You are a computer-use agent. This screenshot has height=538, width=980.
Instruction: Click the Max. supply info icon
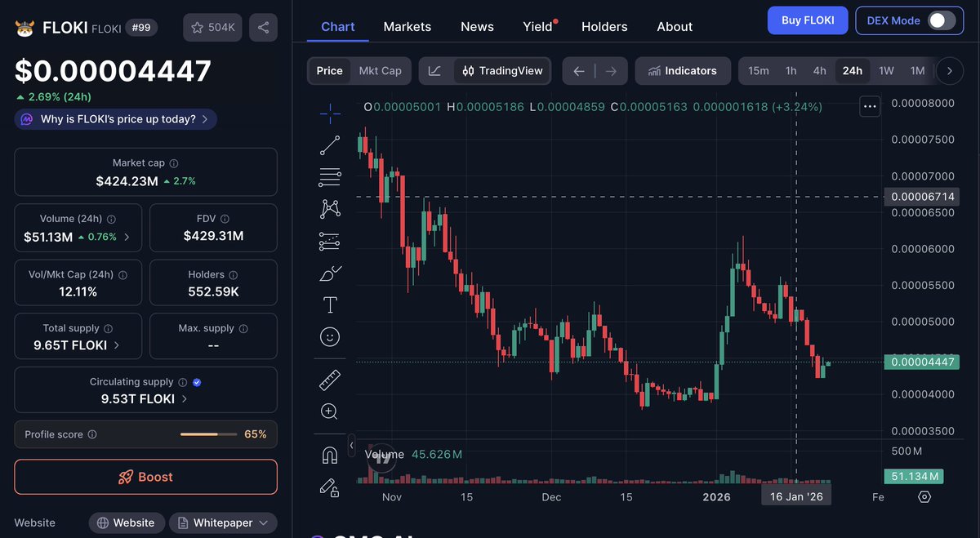pyautogui.click(x=243, y=328)
